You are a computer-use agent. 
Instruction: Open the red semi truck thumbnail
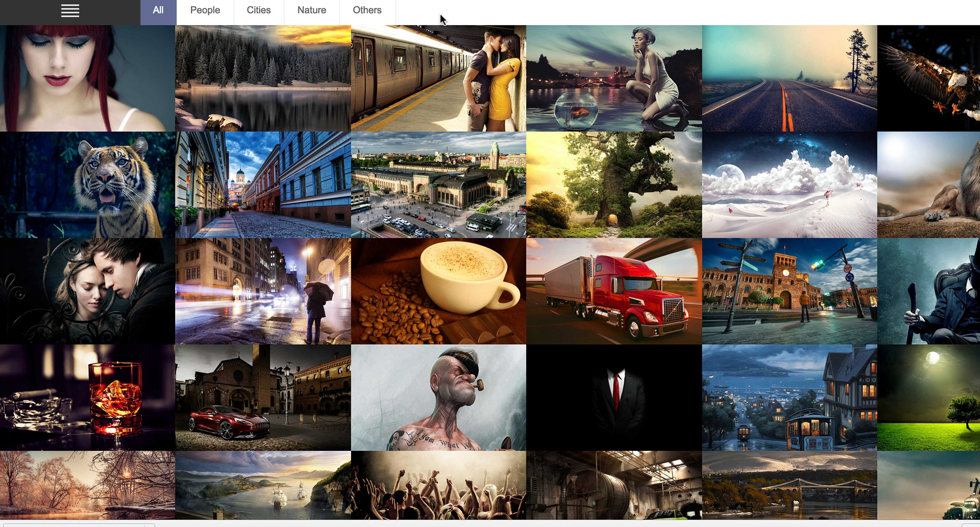click(x=614, y=291)
